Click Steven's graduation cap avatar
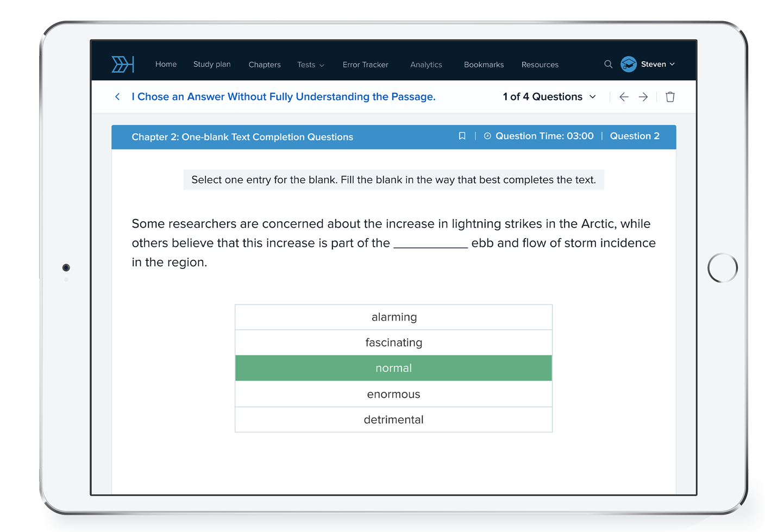Image resolution: width=765 pixels, height=532 pixels. click(629, 64)
